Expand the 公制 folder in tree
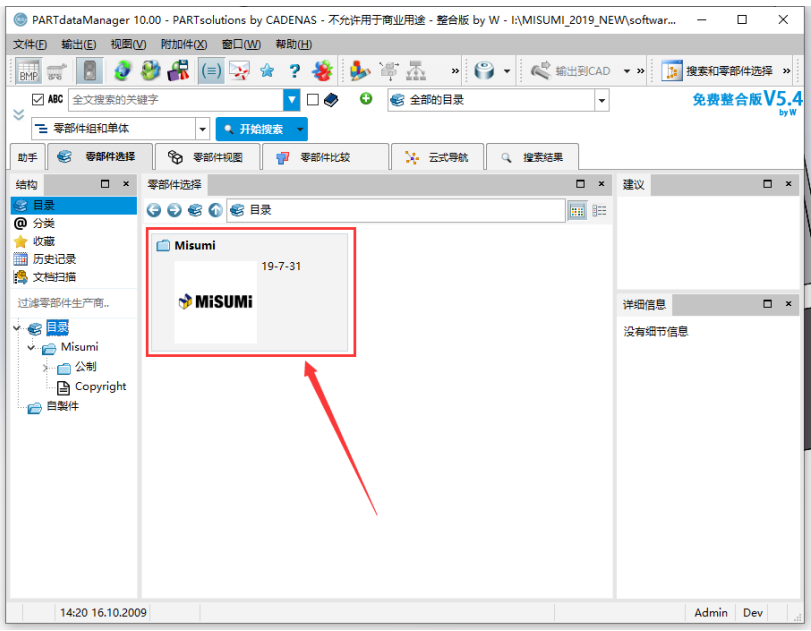This screenshot has width=811, height=631. (x=45, y=368)
